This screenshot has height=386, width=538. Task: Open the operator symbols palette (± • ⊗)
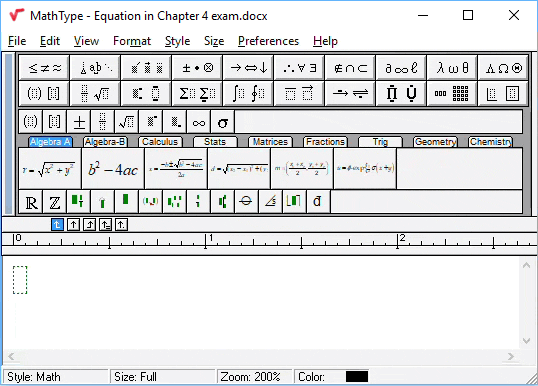(197, 68)
